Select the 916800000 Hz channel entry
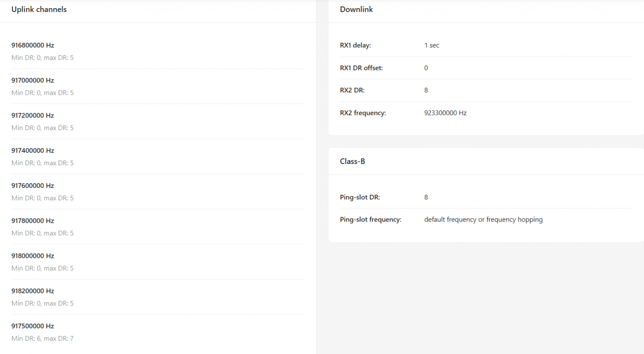Screen dimensions: 644x354 coord(33,45)
